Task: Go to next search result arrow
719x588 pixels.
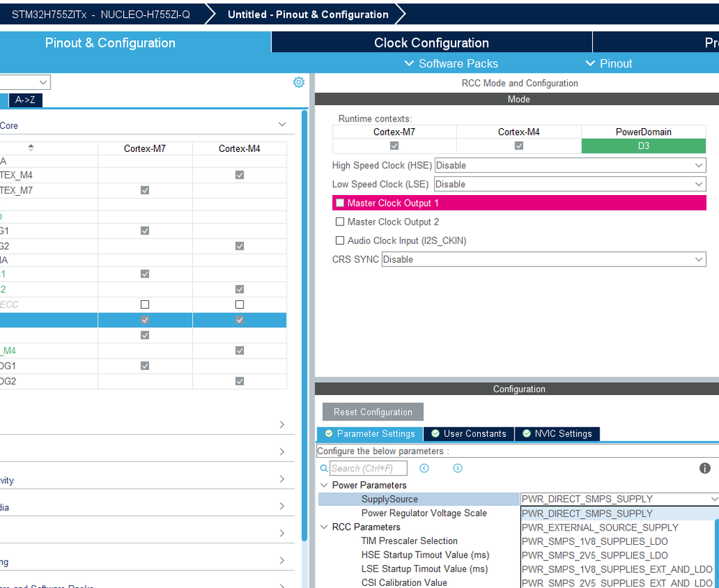Action: click(458, 469)
